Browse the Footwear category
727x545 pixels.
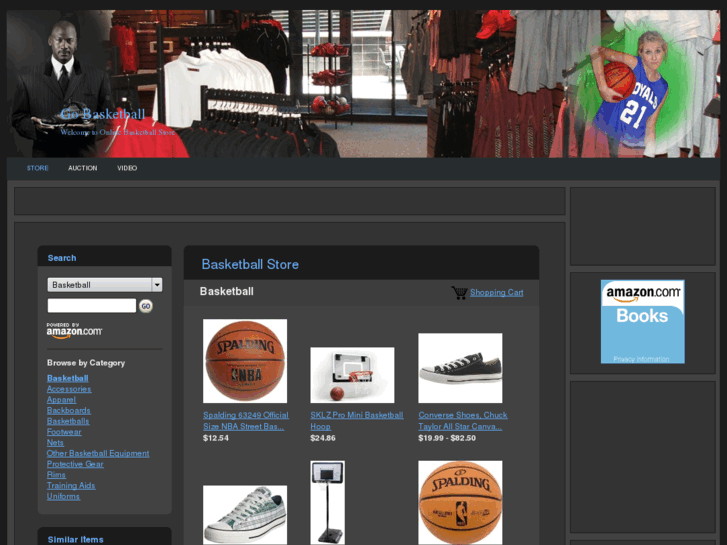click(x=64, y=431)
